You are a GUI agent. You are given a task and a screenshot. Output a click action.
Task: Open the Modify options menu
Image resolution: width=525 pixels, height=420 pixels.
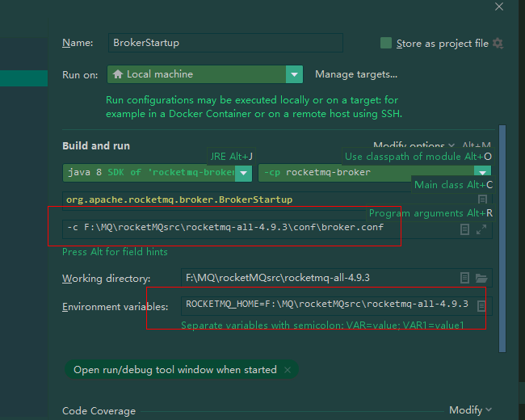414,146
